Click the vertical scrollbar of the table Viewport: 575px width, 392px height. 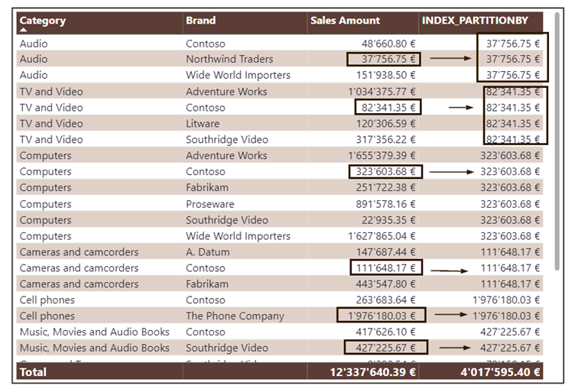(557, 141)
